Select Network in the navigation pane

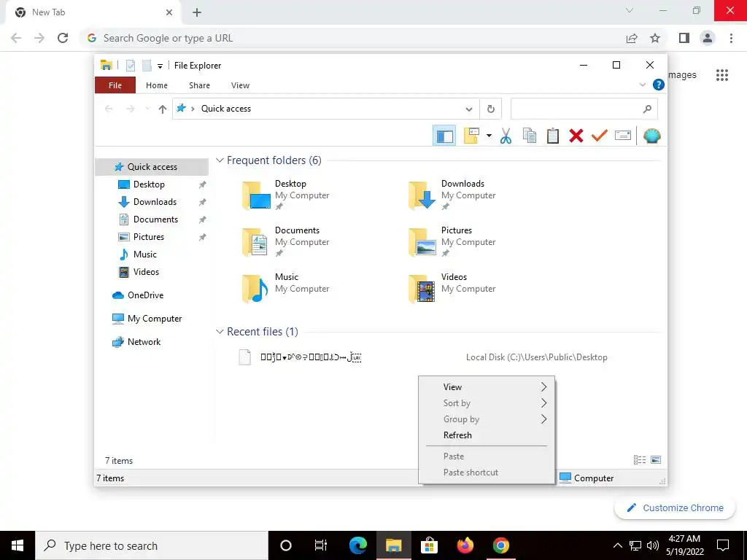pyautogui.click(x=144, y=342)
